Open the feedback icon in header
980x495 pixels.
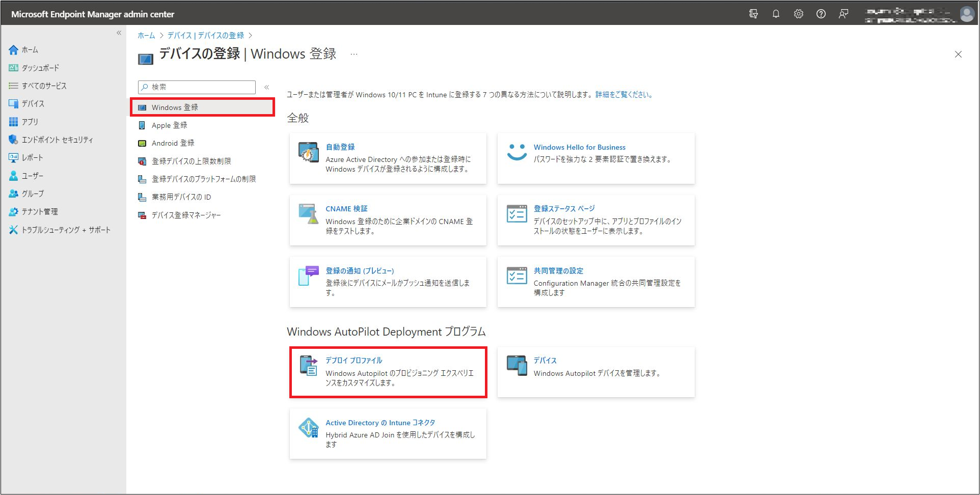coord(843,14)
